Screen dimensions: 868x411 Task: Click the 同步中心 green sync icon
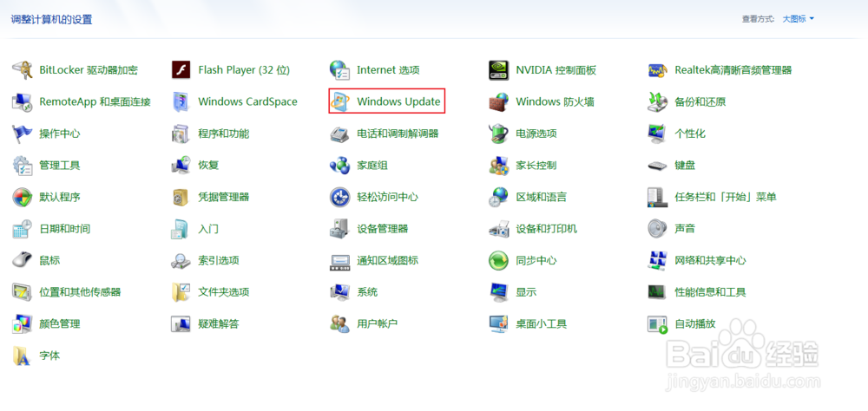[x=498, y=260]
